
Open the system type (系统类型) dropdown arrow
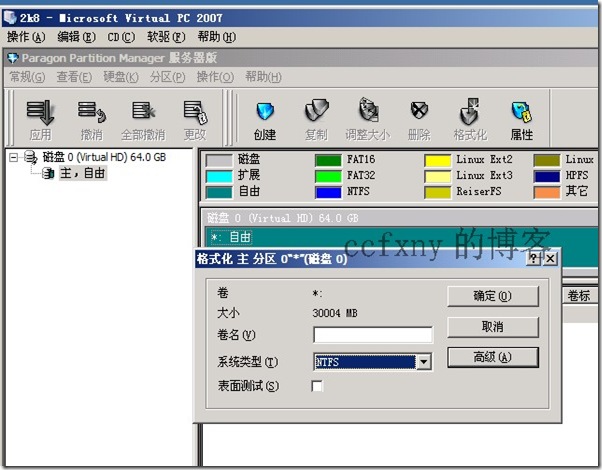pyautogui.click(x=424, y=362)
